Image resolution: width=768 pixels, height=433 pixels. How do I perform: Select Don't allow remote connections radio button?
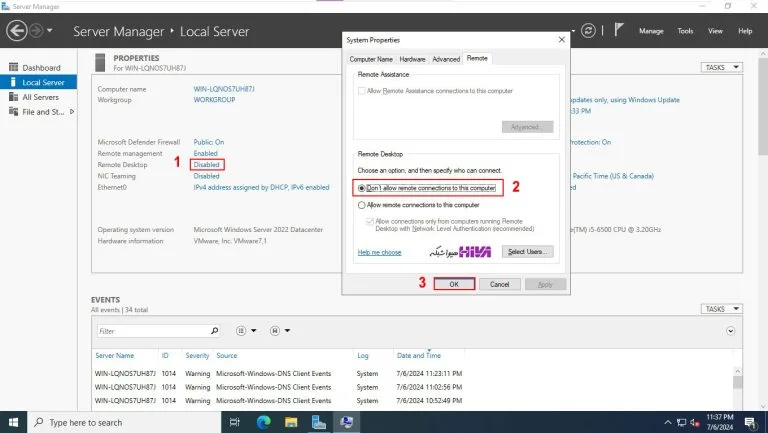coord(361,188)
